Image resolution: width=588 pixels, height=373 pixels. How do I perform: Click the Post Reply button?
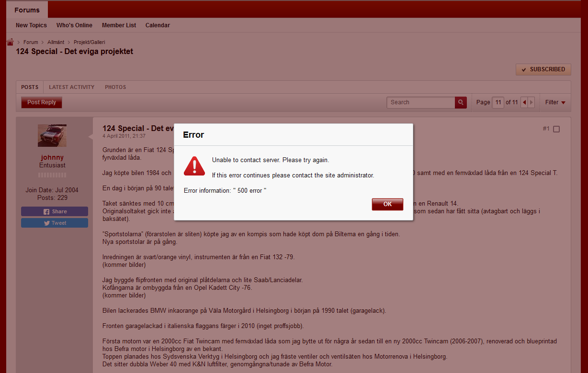coord(42,102)
